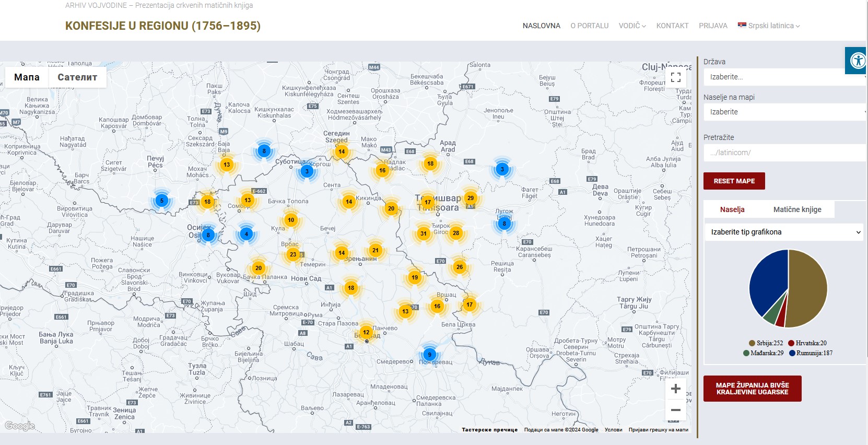Open the Država dropdown
This screenshot has height=445, width=868.
(x=783, y=77)
